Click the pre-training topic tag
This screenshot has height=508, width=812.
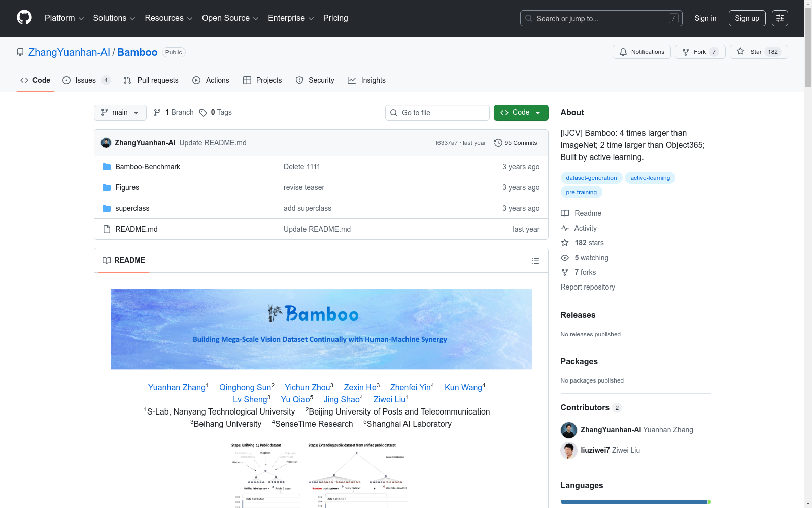pyautogui.click(x=582, y=192)
